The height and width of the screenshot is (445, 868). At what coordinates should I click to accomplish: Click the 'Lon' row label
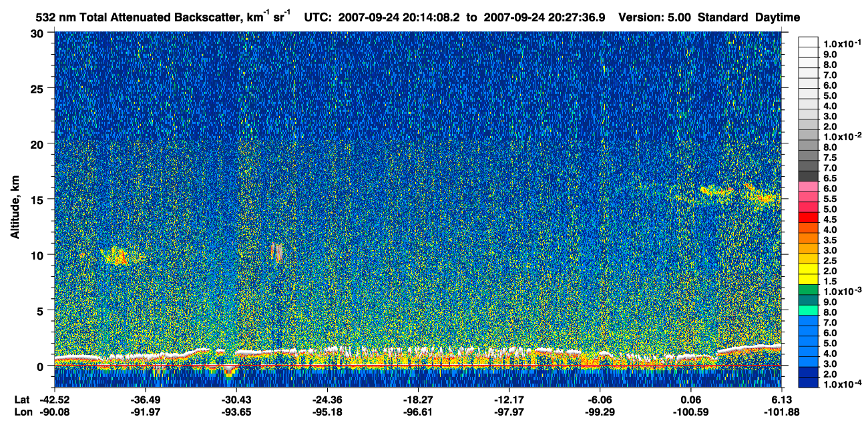coord(22,412)
